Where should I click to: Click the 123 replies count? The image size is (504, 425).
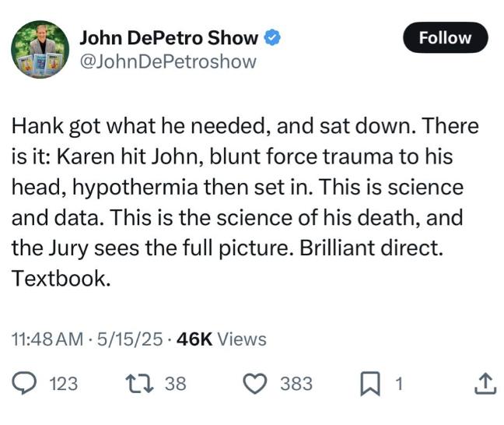(63, 383)
